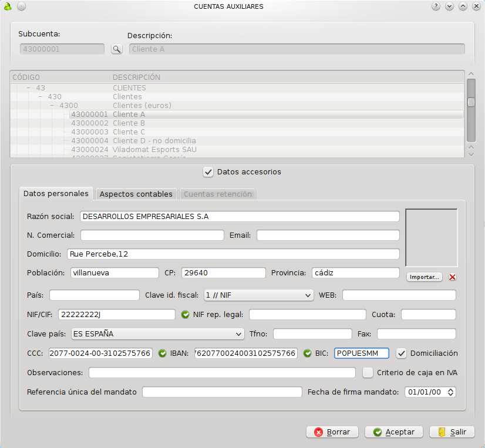Open the Clave país ES ESPAÑA dropdown
Image resolution: width=485 pixels, height=448 pixels.
click(158, 334)
